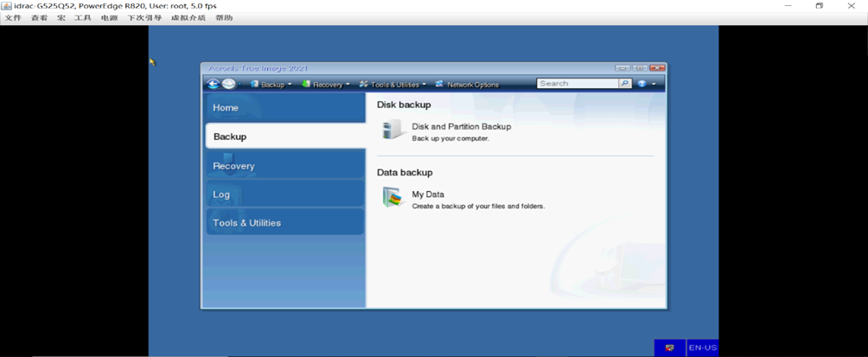
Task: Open the 虚拟介质 menu
Action: [x=188, y=17]
